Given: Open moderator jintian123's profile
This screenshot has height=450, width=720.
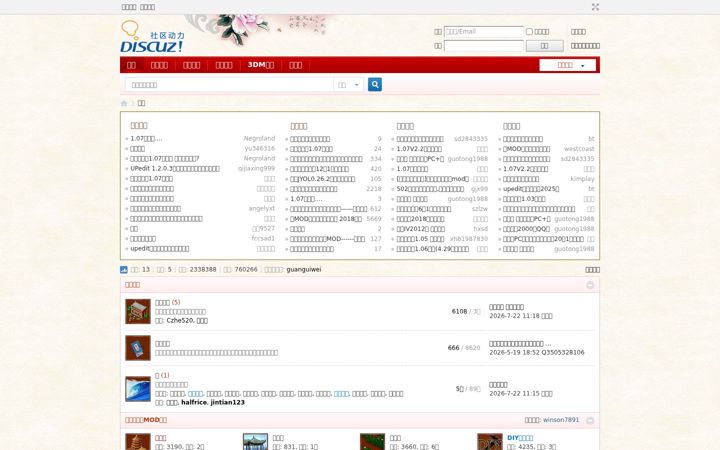Looking at the screenshot, I should 228,402.
